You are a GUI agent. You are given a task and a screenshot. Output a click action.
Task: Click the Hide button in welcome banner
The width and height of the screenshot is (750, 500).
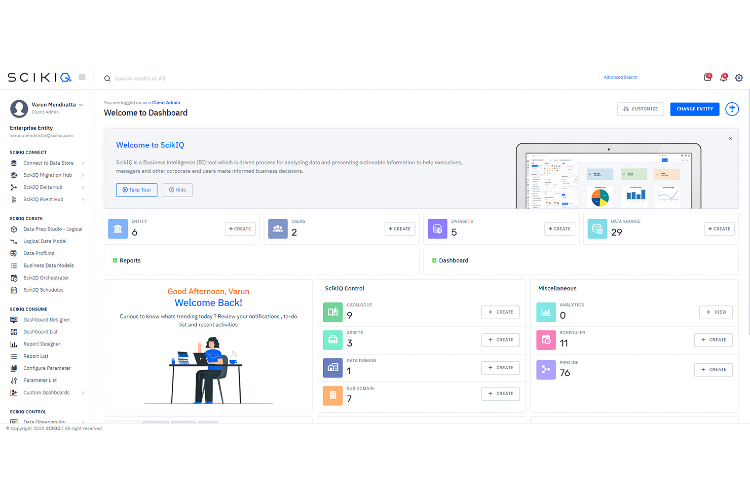[177, 189]
